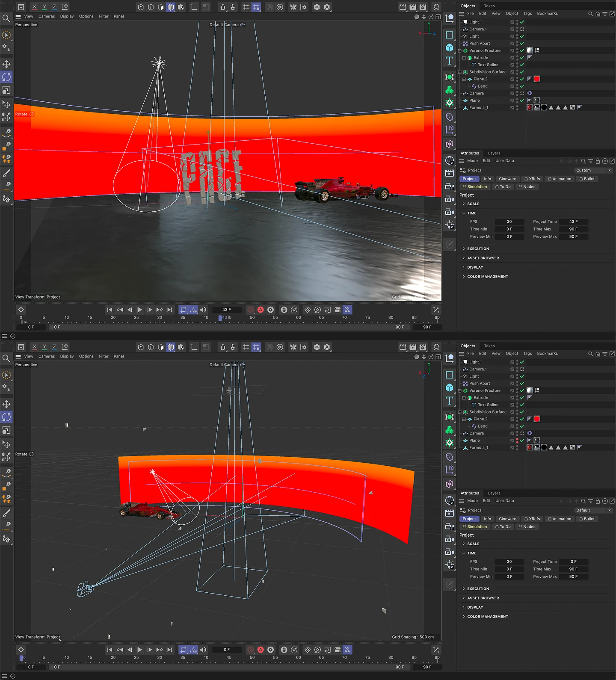The width and height of the screenshot is (616, 680).
Task: Toggle the X axis lock in the upper window
Action: point(34,7)
